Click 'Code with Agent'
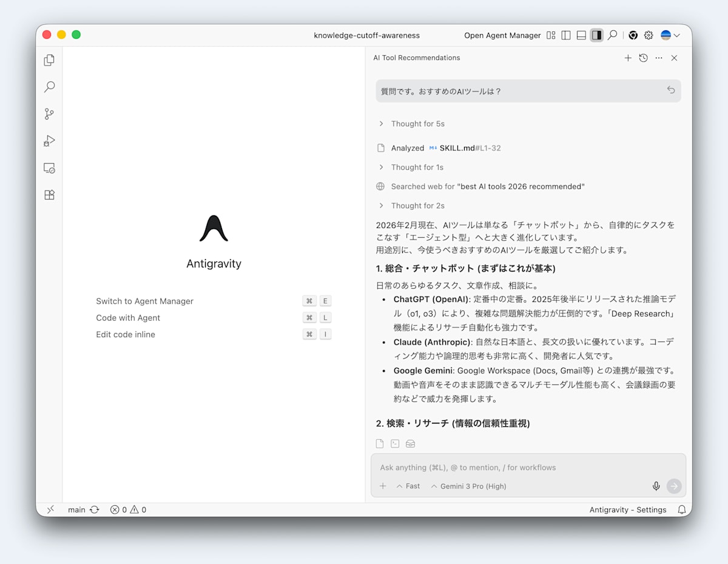Viewport: 728px width, 564px height. click(x=128, y=318)
